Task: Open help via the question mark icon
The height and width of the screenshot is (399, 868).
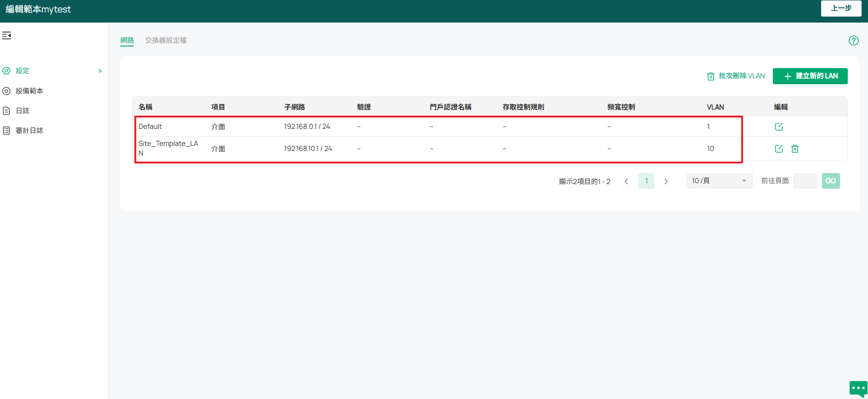Action: tap(854, 40)
